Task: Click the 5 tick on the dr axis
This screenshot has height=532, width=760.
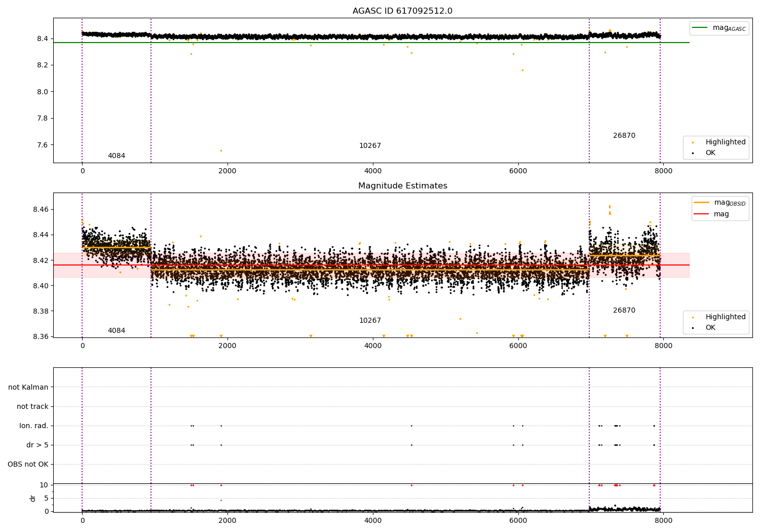Action: point(47,498)
